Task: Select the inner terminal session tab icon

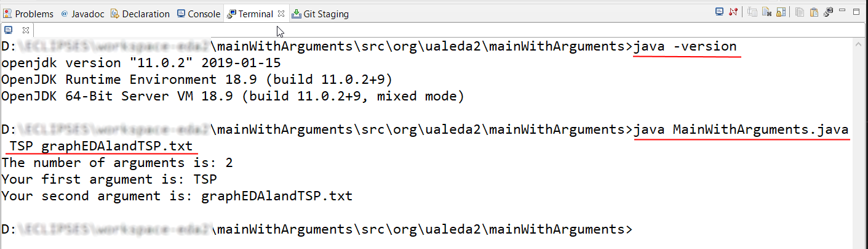Action: pyautogui.click(x=9, y=30)
